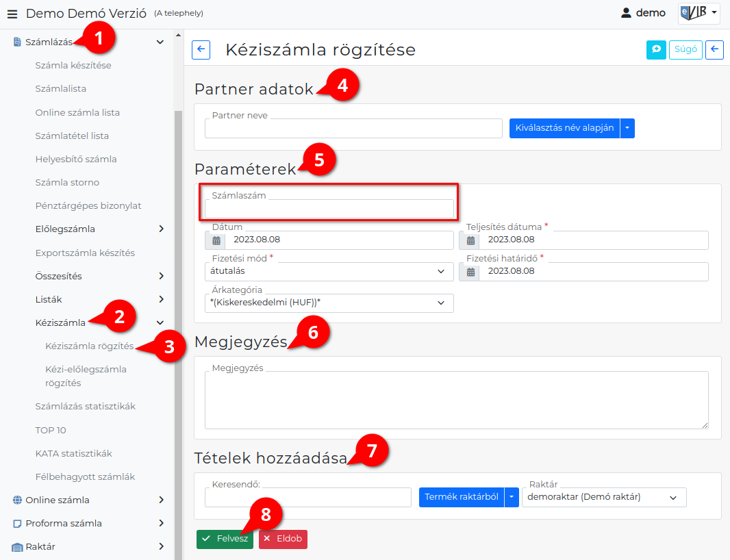This screenshot has height=560, width=730.
Task: Open the Súgó help button
Action: [x=685, y=49]
